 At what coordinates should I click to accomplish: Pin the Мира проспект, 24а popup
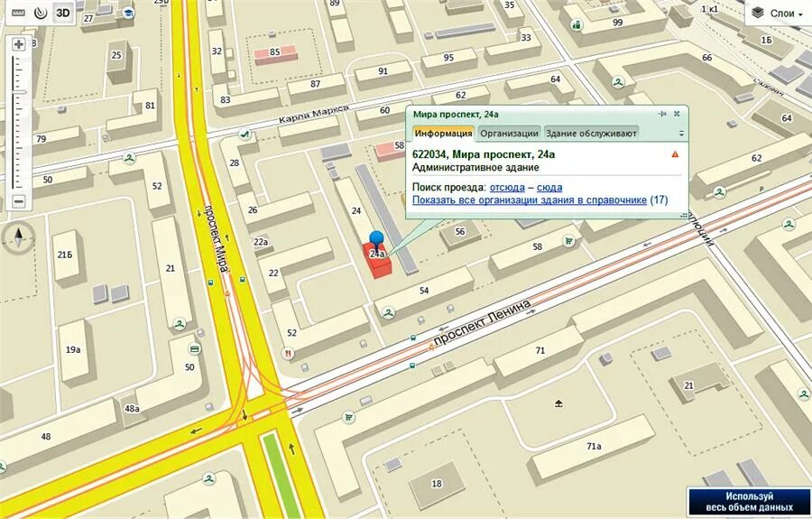click(662, 114)
